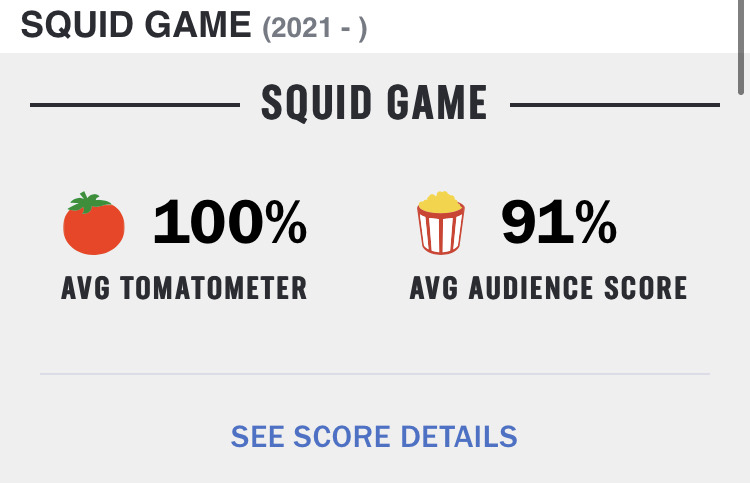Click the AVG TOMATOMETER label

(x=184, y=289)
